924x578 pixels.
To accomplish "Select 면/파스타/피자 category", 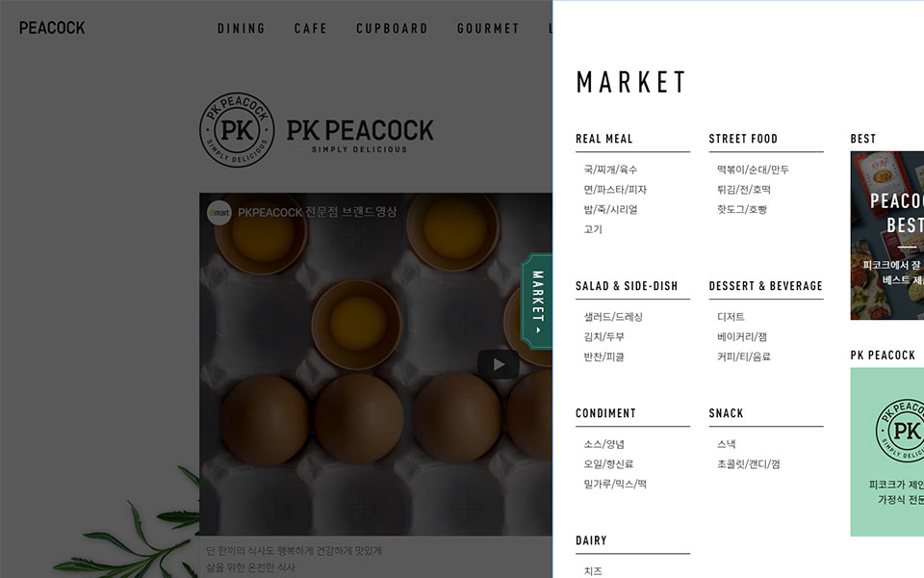I will [x=615, y=190].
